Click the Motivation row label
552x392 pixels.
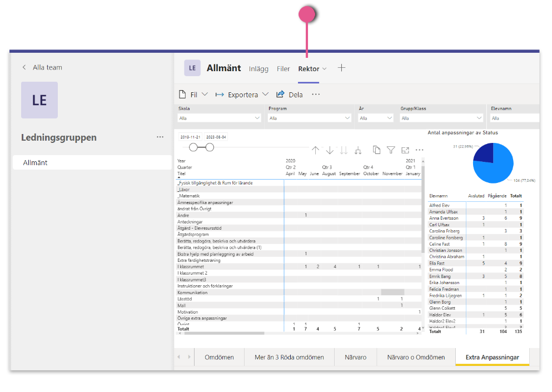click(188, 312)
